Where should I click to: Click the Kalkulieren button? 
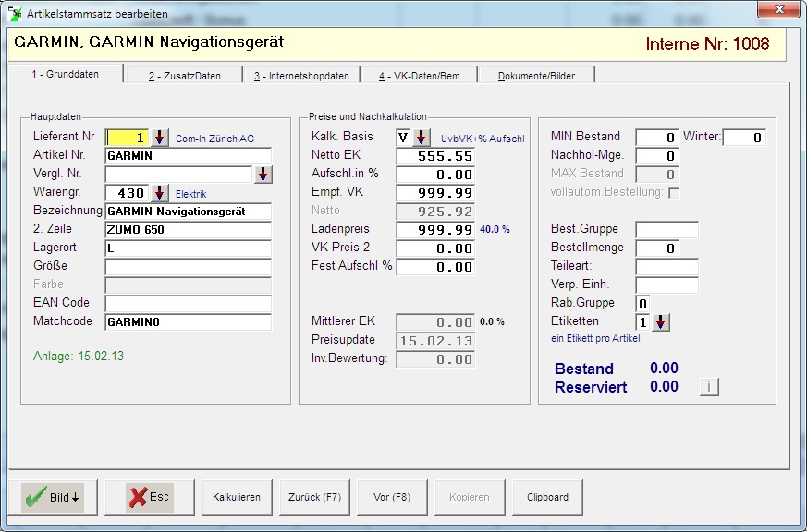coord(237,497)
